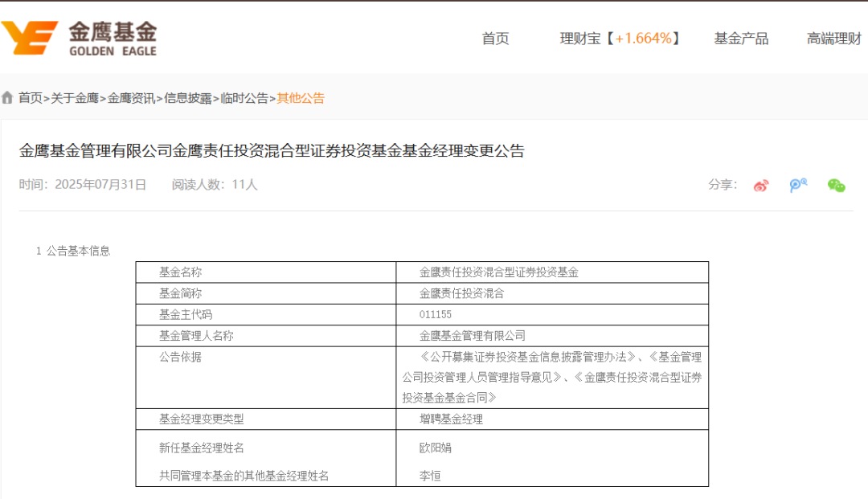The width and height of the screenshot is (868, 499).
Task: Go to 信息披露 via the breadcrumb
Action: tap(188, 98)
